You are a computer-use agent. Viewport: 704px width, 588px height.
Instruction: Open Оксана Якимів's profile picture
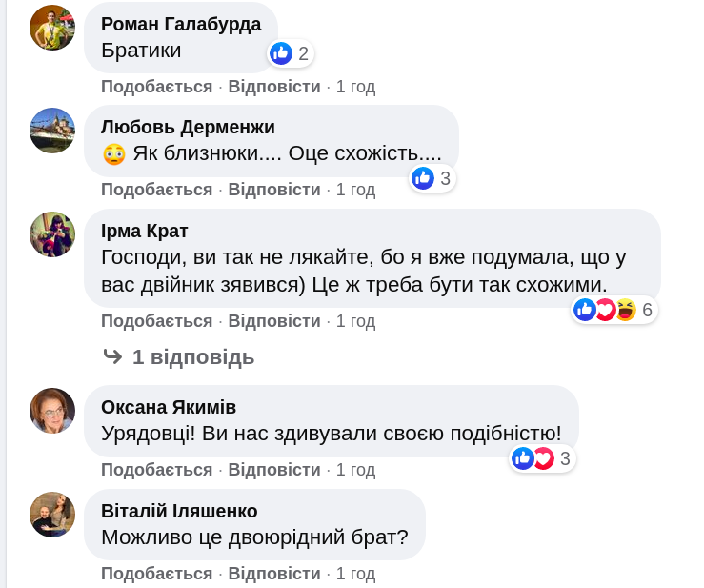52,411
